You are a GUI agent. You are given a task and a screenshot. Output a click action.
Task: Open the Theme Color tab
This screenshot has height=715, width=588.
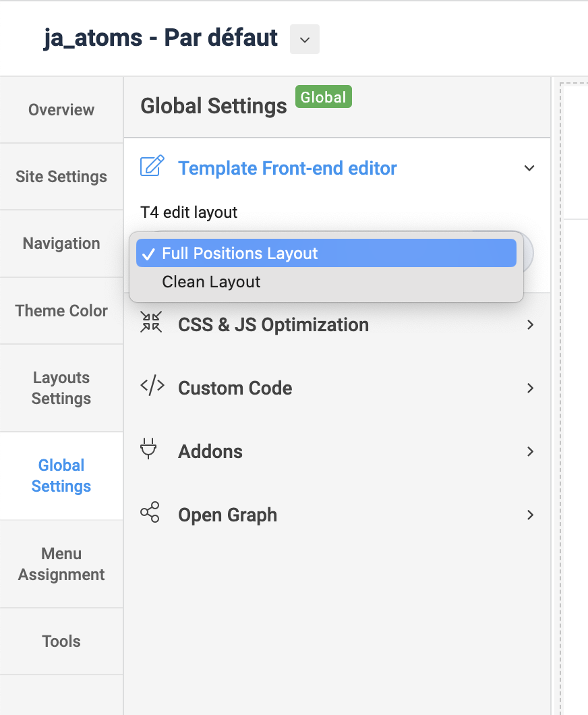61,311
